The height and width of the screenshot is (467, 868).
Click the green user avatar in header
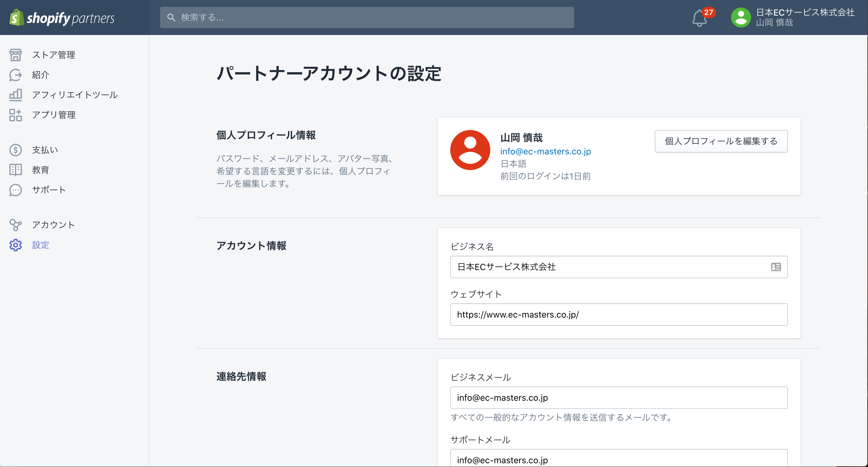click(x=741, y=18)
